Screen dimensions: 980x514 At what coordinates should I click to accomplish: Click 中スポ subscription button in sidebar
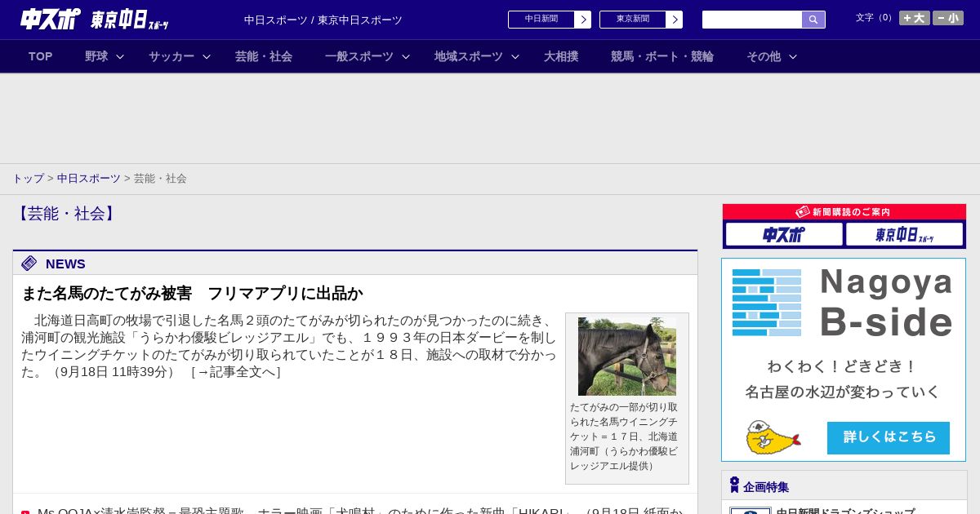tap(784, 234)
